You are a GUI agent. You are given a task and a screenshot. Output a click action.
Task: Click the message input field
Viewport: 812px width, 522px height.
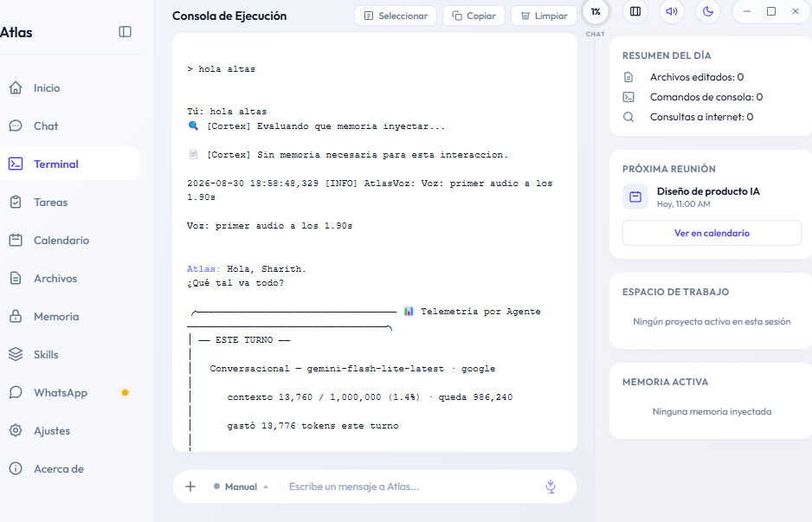tap(412, 487)
